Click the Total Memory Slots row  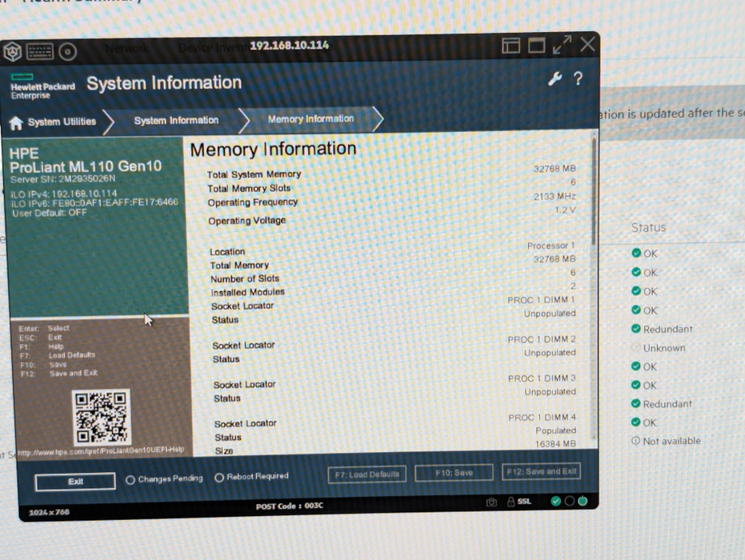pyautogui.click(x=391, y=186)
